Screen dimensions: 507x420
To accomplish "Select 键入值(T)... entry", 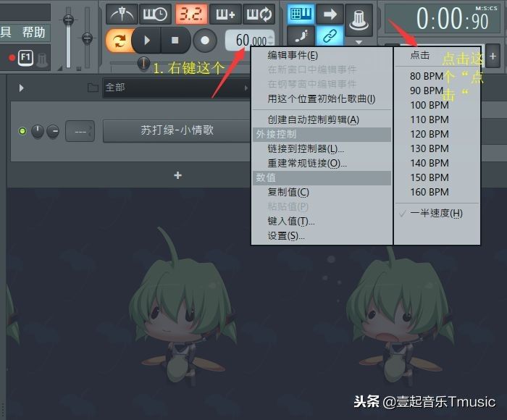I will click(322, 221).
